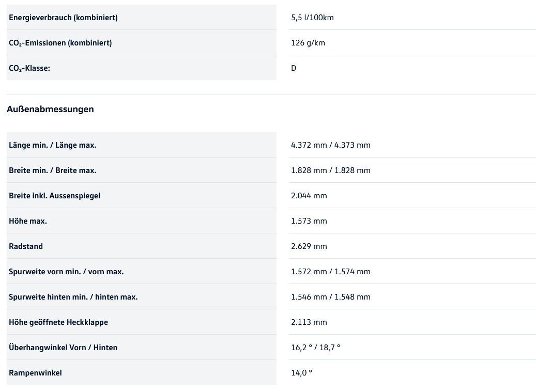Click the CO₂-Klasse row label

tap(29, 68)
